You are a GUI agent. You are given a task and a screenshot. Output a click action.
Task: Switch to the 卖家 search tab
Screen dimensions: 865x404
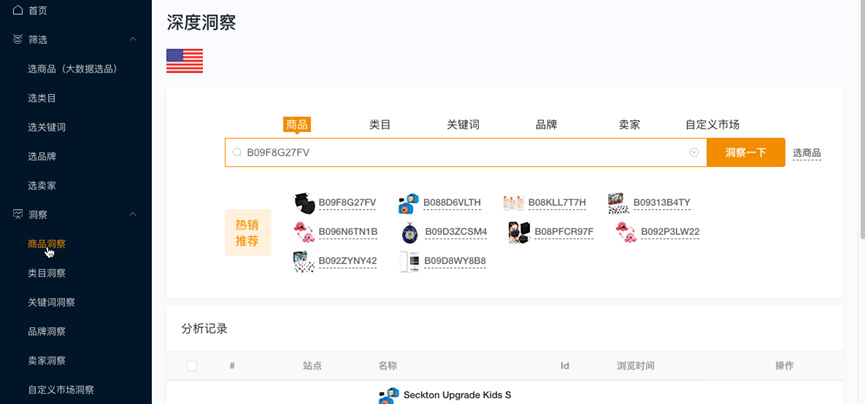[629, 125]
